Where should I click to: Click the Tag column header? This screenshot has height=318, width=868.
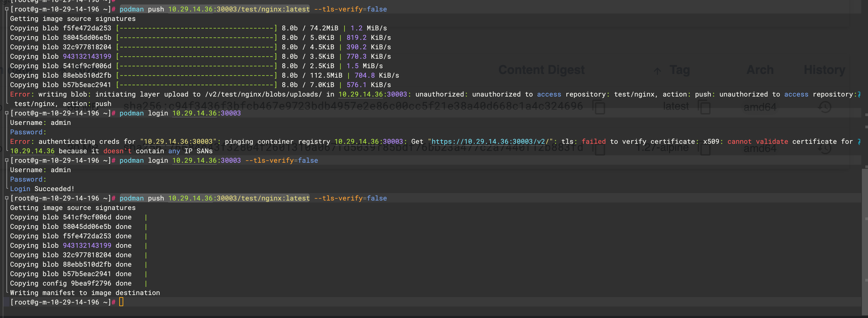click(680, 70)
